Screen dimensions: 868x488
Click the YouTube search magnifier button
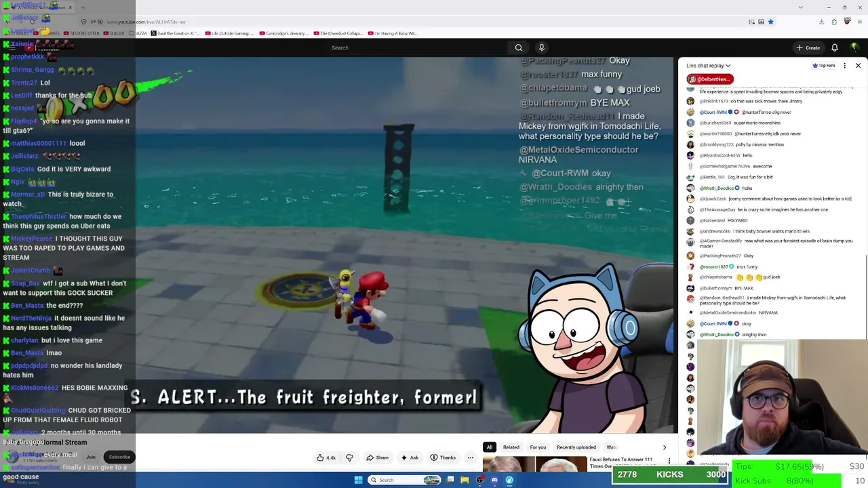pos(519,47)
